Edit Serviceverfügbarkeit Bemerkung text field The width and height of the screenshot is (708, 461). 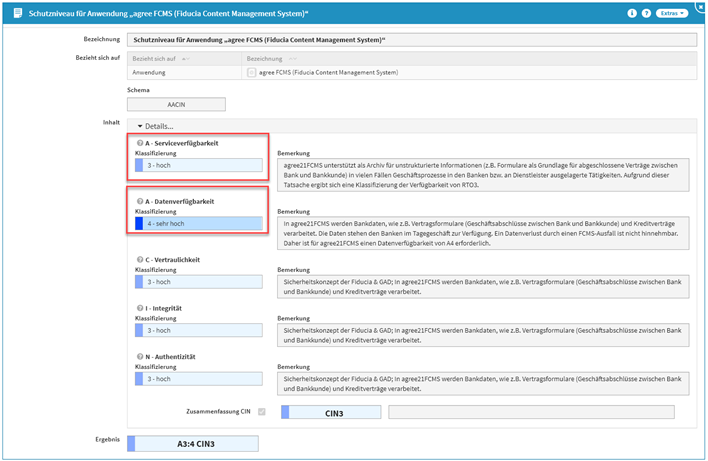point(483,175)
